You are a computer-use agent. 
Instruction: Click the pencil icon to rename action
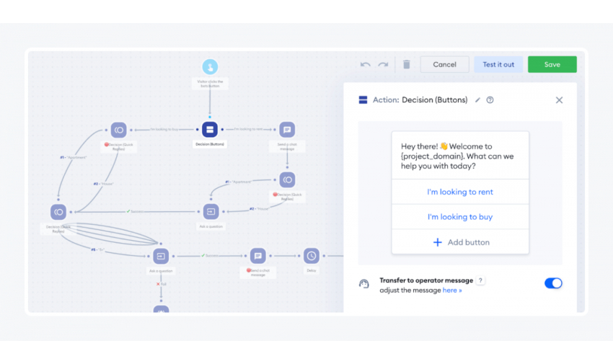click(477, 100)
